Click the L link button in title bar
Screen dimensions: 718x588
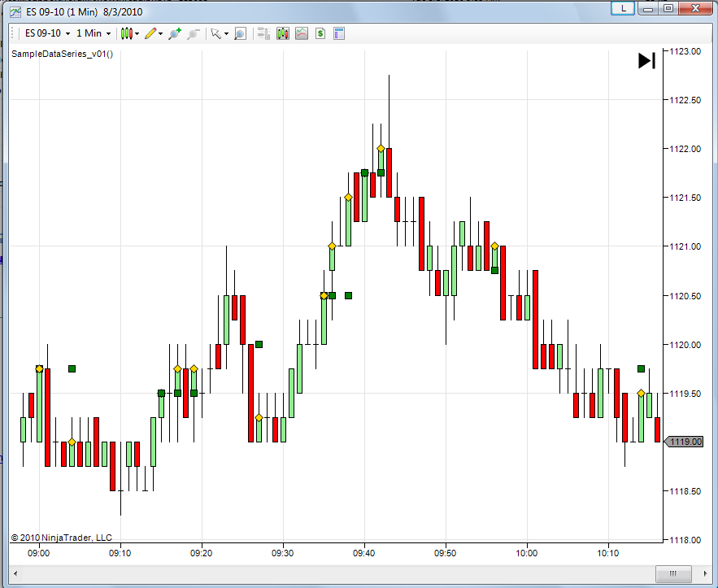[623, 8]
